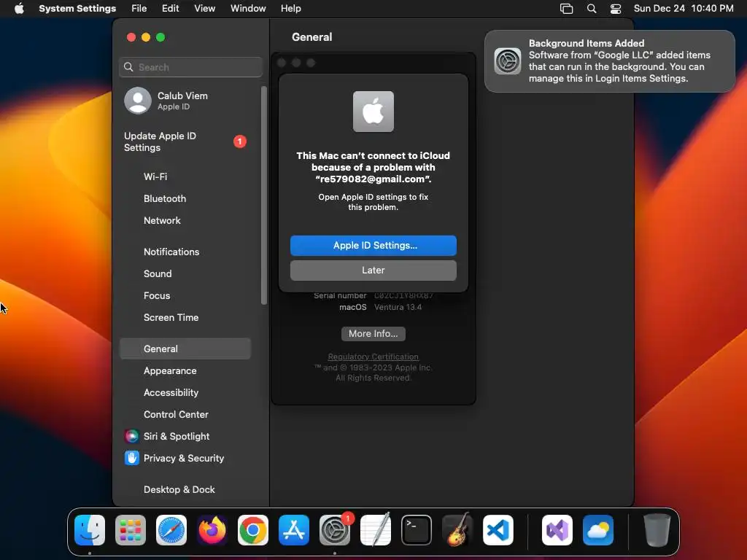Click the Apple logo in the iCloud dialog
Image resolution: width=747 pixels, height=560 pixels.
coord(373,112)
